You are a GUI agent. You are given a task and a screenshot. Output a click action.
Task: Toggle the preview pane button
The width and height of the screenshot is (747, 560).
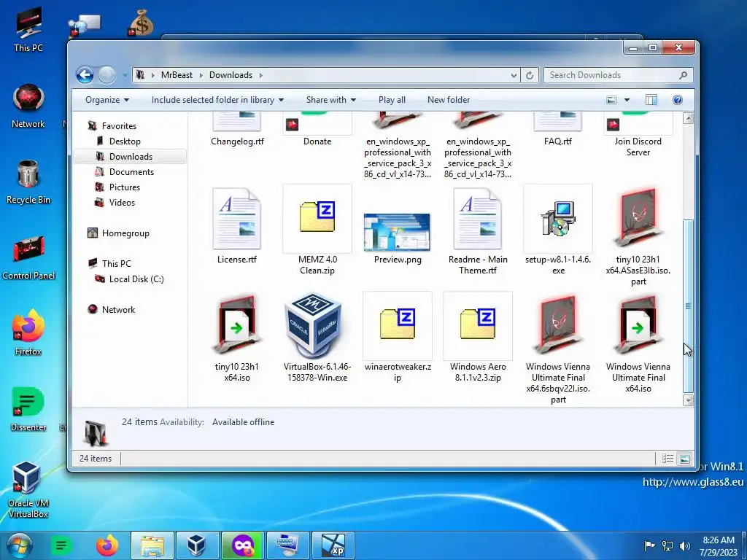(651, 99)
